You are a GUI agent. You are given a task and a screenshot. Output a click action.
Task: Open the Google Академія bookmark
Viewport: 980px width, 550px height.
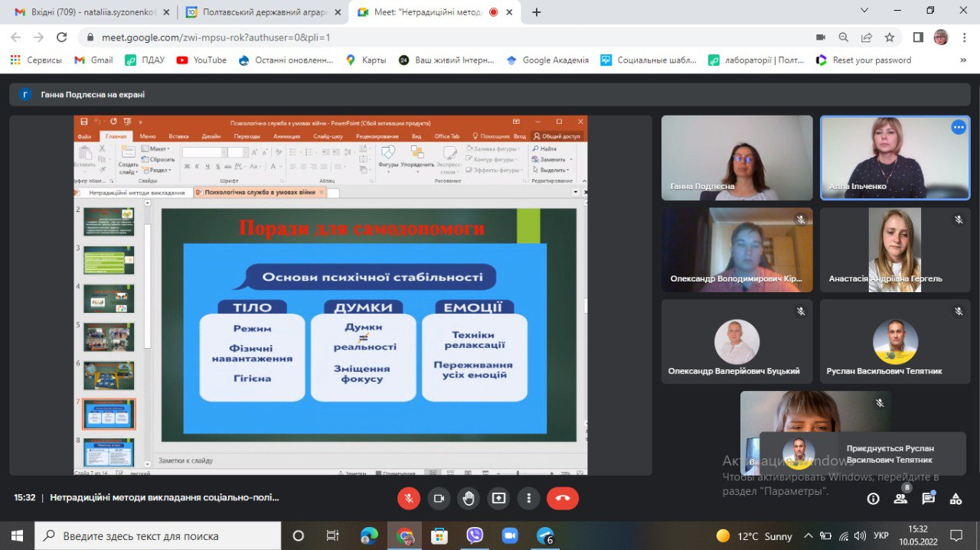[548, 60]
